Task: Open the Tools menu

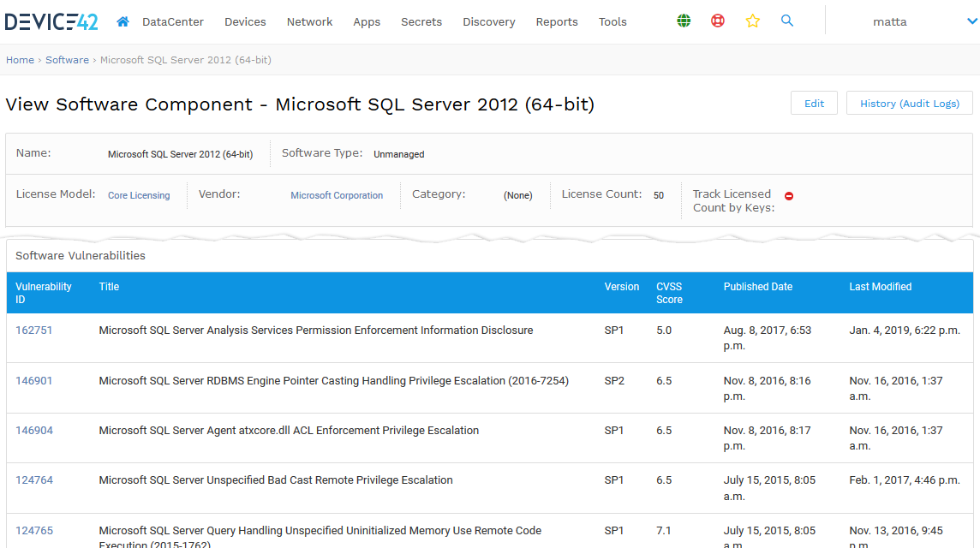Action: pos(612,22)
